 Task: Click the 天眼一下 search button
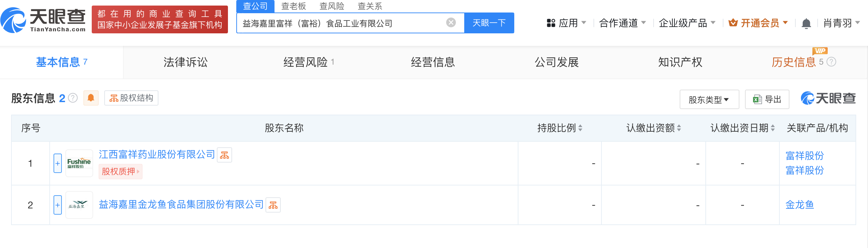(489, 23)
